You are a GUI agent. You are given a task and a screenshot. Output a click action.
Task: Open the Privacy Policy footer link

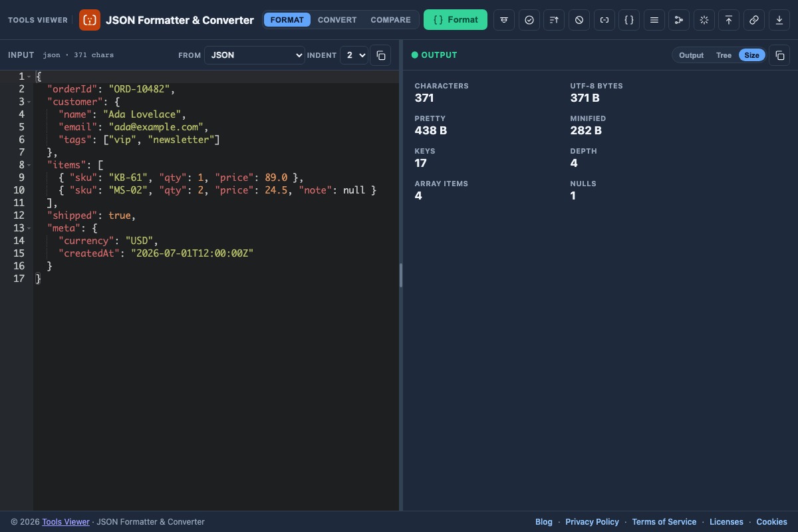[592, 522]
